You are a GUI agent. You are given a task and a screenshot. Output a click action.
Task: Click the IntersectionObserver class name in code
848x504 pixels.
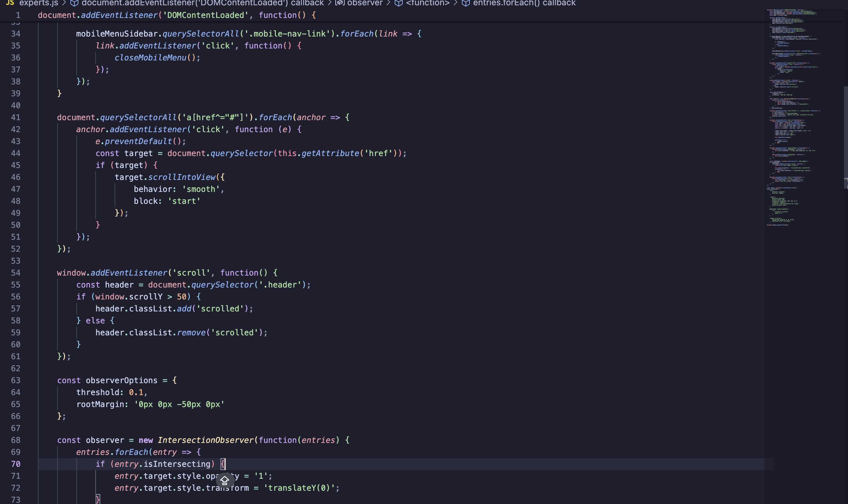206,440
